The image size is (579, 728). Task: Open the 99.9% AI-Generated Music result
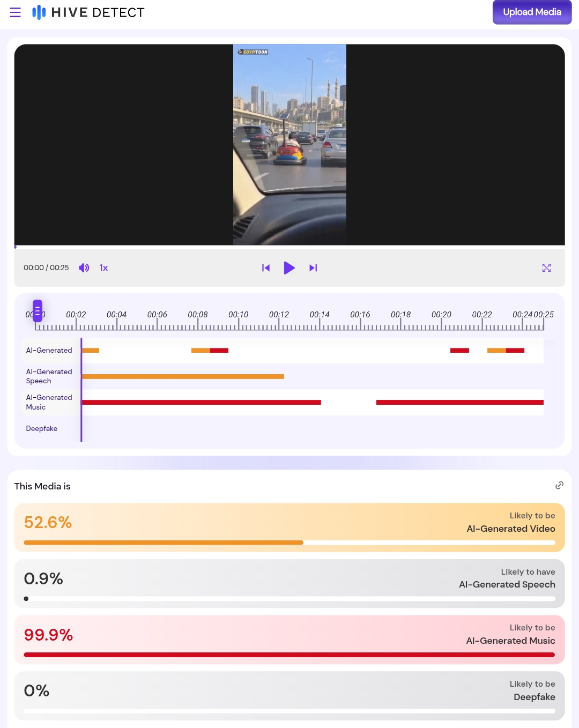point(289,640)
